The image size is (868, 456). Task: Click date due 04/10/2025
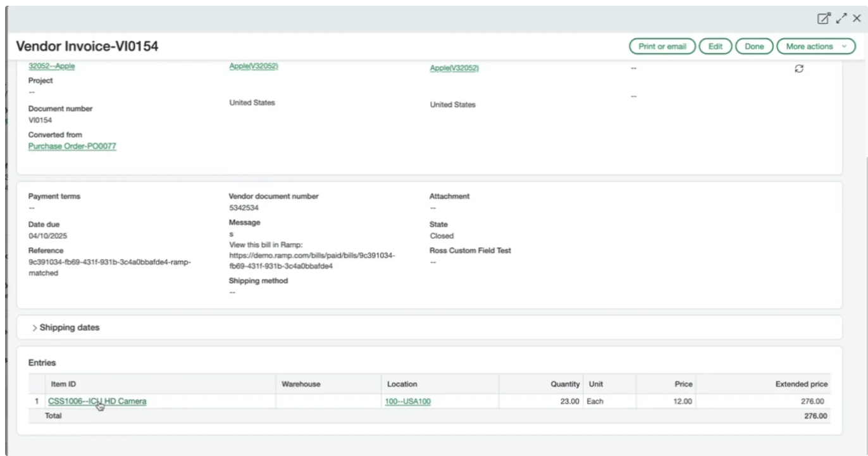coord(47,236)
